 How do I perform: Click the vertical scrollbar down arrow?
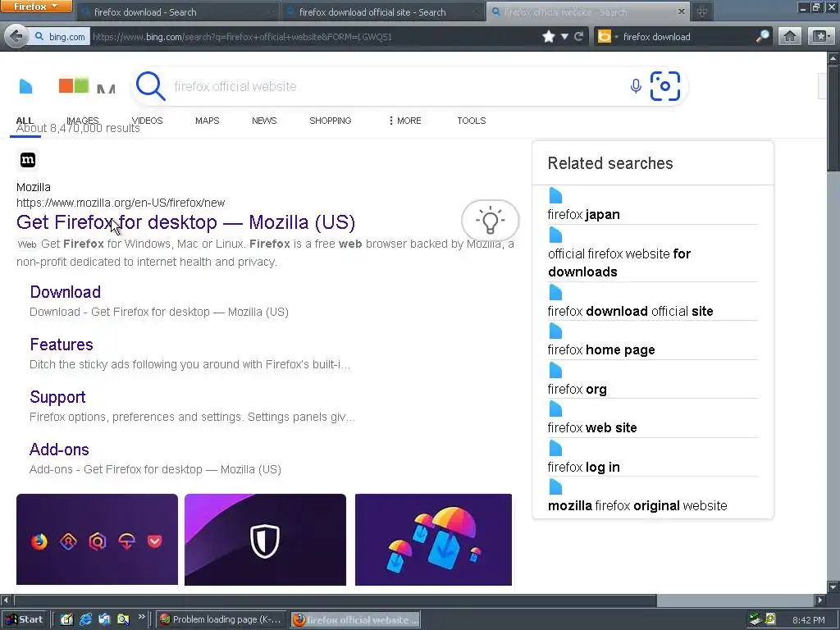click(x=833, y=587)
